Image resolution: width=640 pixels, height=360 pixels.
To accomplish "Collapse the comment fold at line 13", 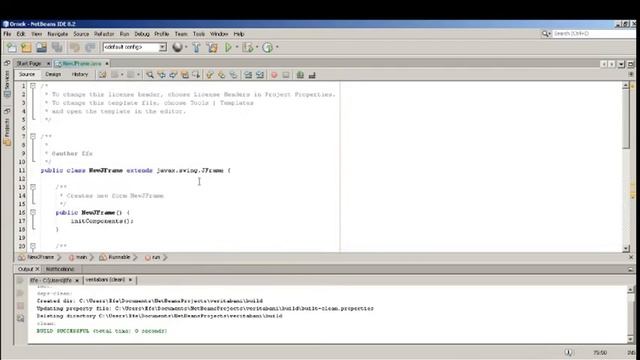I will point(33,187).
